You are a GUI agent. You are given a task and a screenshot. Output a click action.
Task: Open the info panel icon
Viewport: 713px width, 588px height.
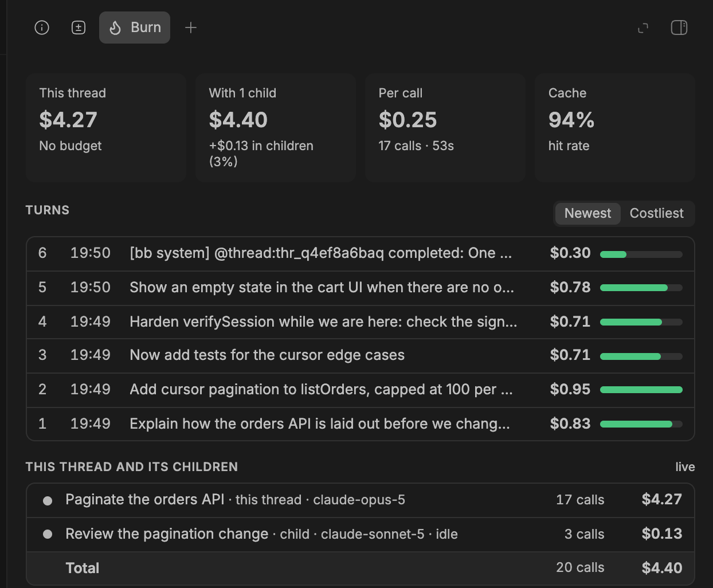[x=42, y=28]
